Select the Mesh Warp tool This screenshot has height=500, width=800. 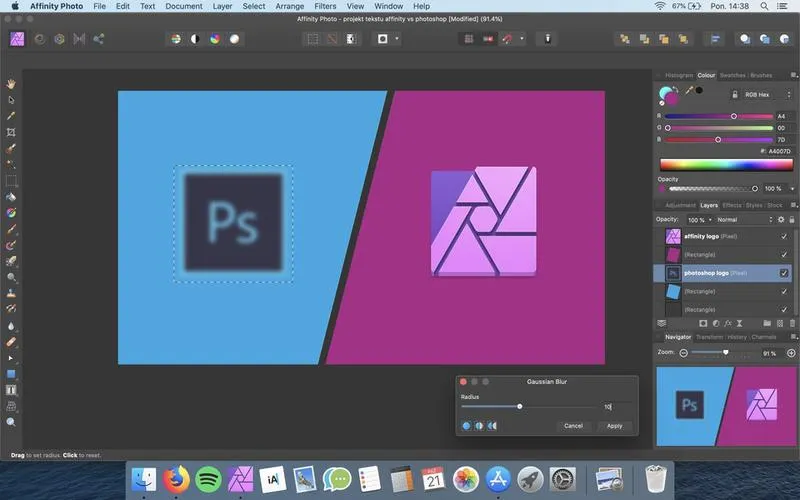click(x=11, y=406)
